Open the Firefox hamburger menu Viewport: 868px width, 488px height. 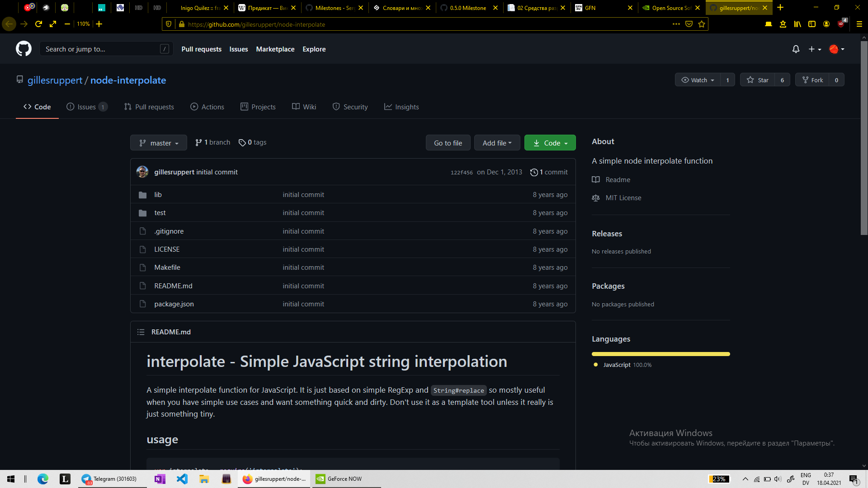[x=859, y=24]
